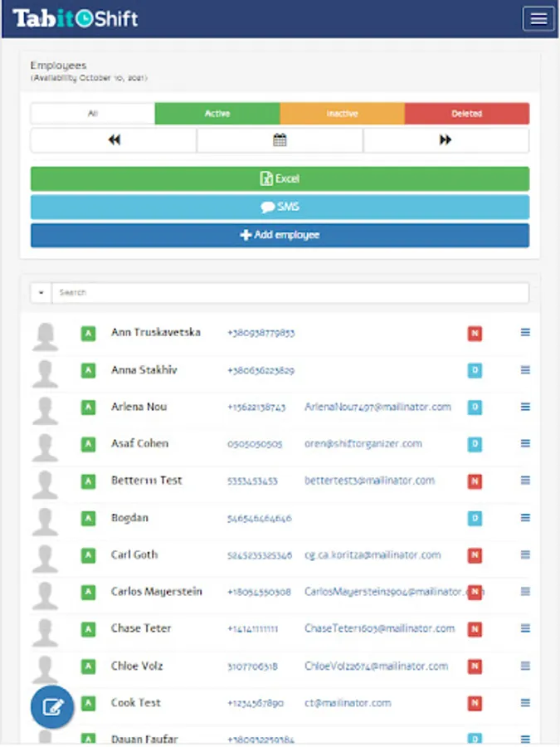560x747 pixels.
Task: Click the Employees heading
Action: coord(59,66)
